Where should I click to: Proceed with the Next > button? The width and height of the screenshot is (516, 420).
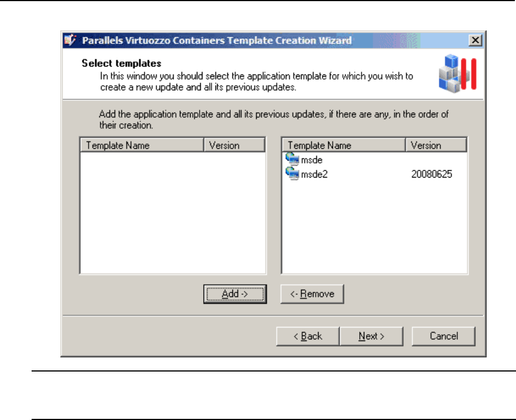point(372,336)
